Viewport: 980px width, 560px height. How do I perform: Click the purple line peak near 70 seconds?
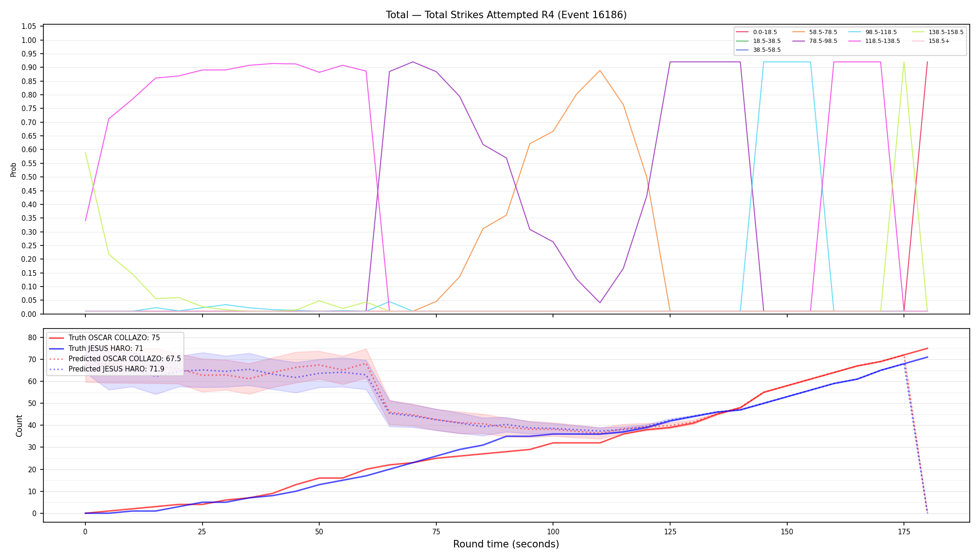413,62
